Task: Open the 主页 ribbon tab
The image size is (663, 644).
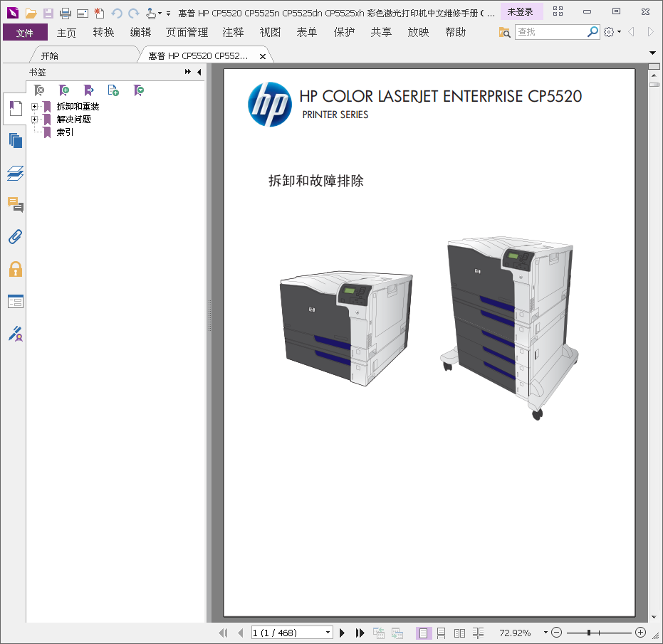Action: point(66,33)
